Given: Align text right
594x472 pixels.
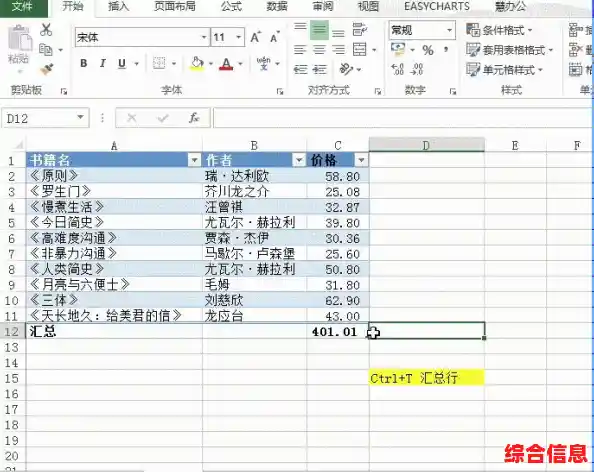Looking at the screenshot, I should pos(338,50).
